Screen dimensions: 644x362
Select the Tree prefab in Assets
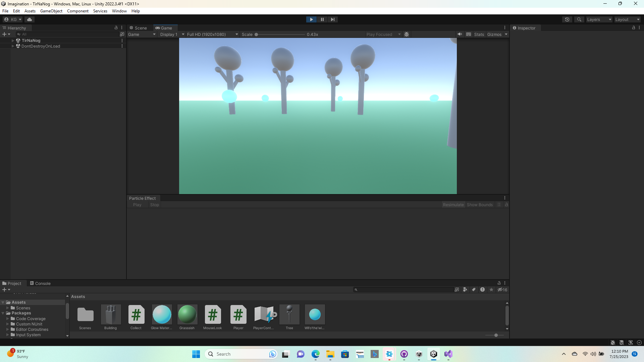tap(289, 315)
